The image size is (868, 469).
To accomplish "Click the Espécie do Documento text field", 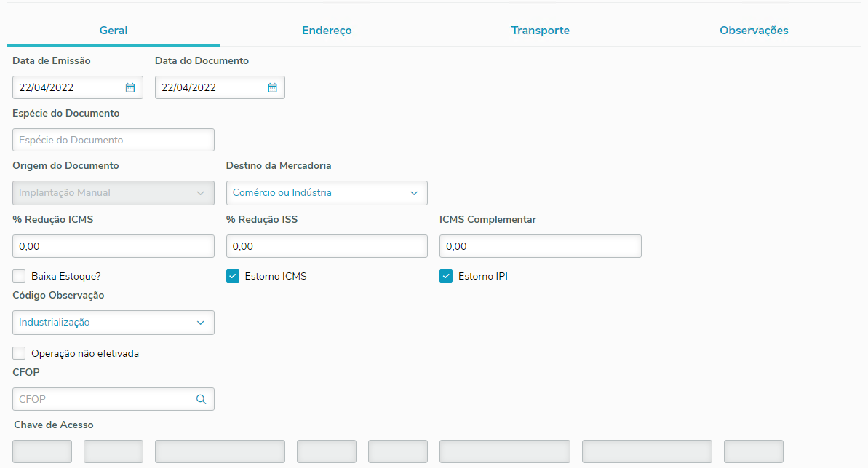I will [x=114, y=140].
